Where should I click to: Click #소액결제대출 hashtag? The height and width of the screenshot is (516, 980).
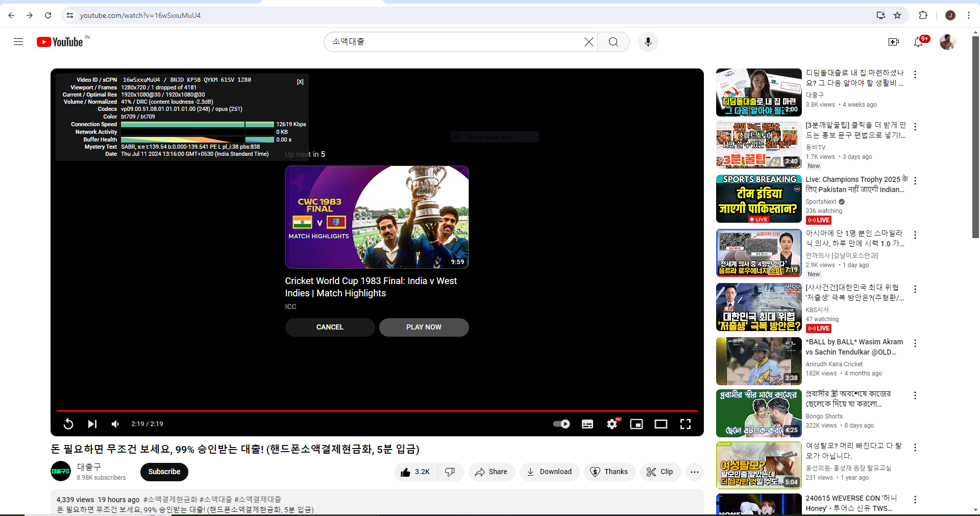257,500
